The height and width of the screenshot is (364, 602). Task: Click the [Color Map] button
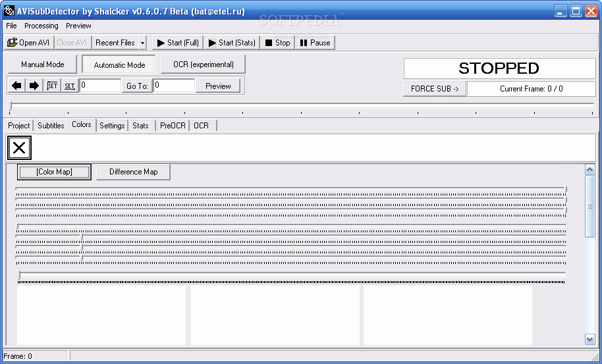54,172
